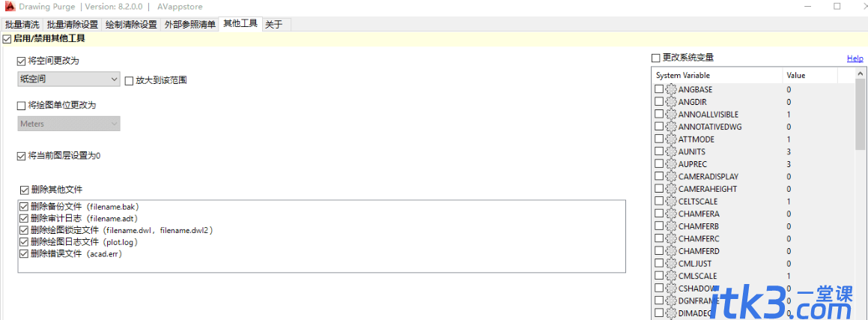Click the gear icon next to AUNITS
The image size is (868, 320).
tap(671, 151)
